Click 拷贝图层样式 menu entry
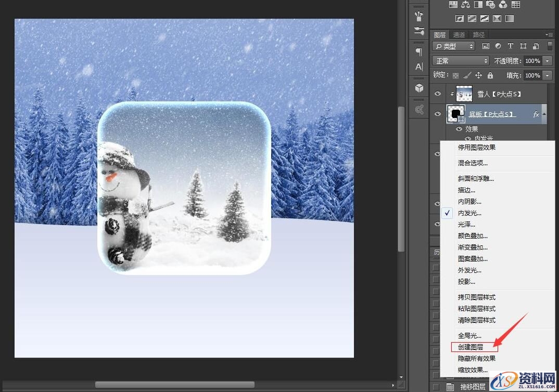 476,297
